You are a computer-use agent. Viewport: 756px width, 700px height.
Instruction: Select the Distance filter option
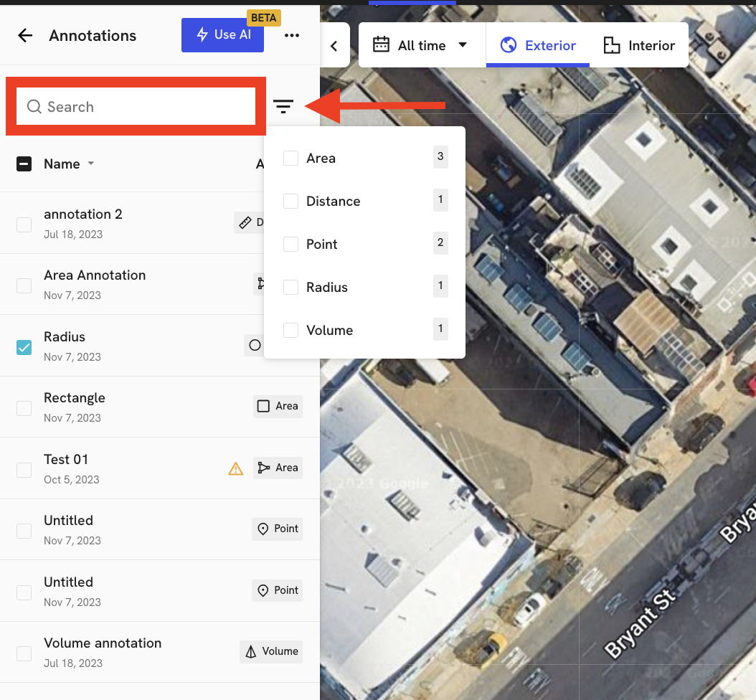333,202
